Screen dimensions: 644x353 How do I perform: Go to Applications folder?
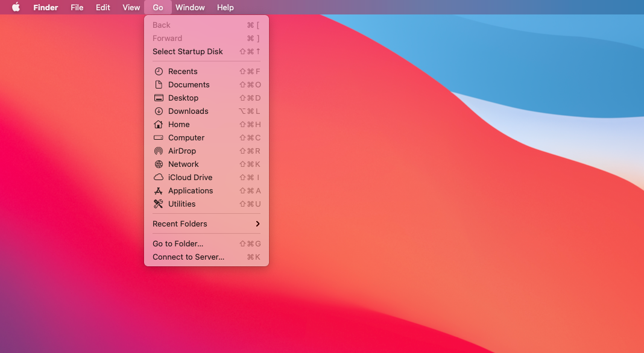pos(207,191)
